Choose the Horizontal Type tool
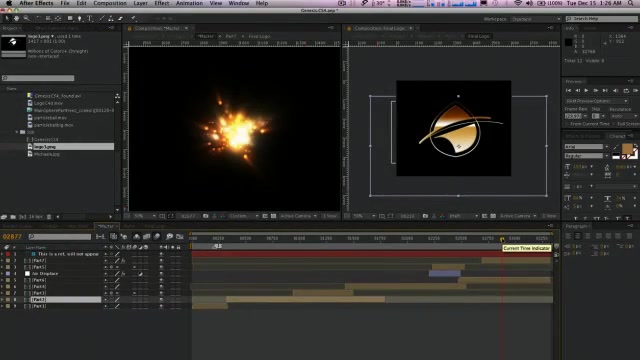Image resolution: width=640 pixels, height=360 pixels. coord(90,18)
